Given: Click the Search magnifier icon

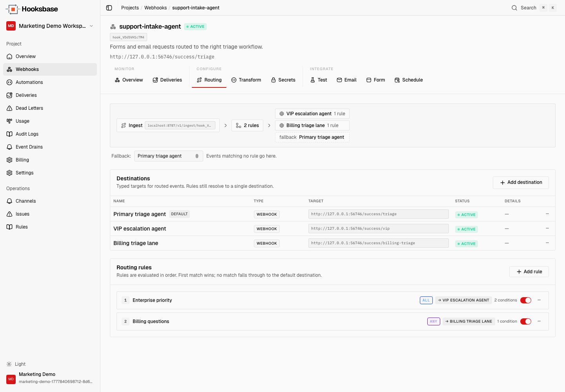Looking at the screenshot, I should 514,8.
